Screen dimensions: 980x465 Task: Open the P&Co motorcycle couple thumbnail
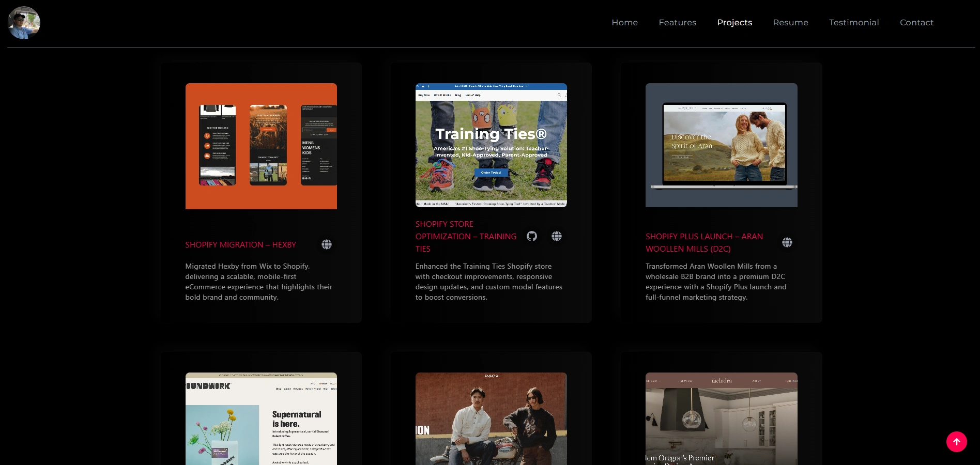pos(491,419)
